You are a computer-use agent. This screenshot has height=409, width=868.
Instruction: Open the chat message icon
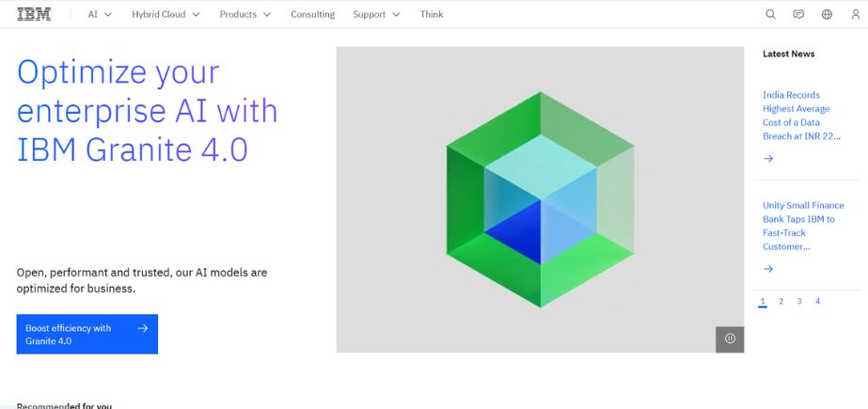pos(798,14)
